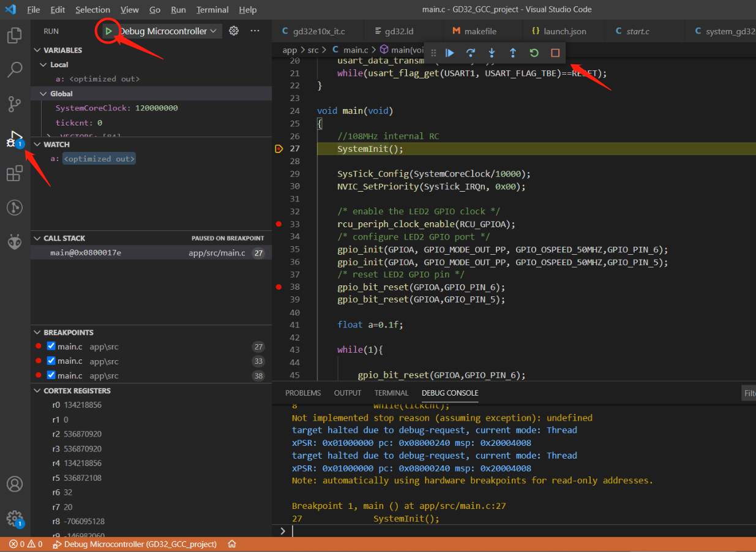The image size is (756, 553).
Task: Toggle the main.c line 38 breakpoint checkbox
Action: [51, 375]
